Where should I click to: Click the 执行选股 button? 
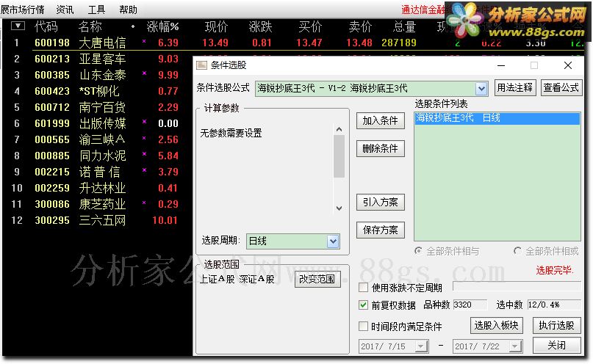click(x=556, y=326)
